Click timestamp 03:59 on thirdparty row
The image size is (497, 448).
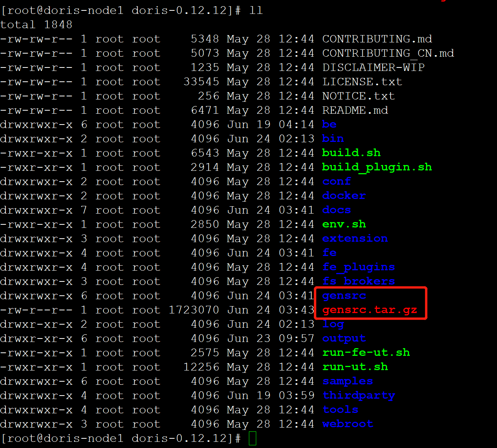(x=296, y=396)
